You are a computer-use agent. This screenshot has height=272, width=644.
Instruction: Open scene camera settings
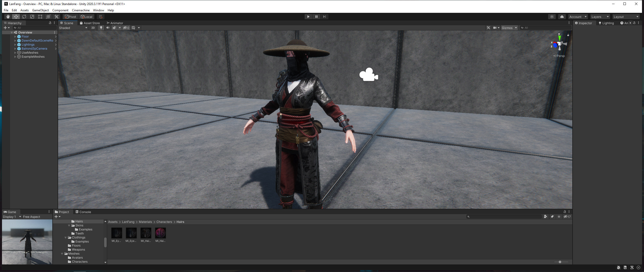496,28
